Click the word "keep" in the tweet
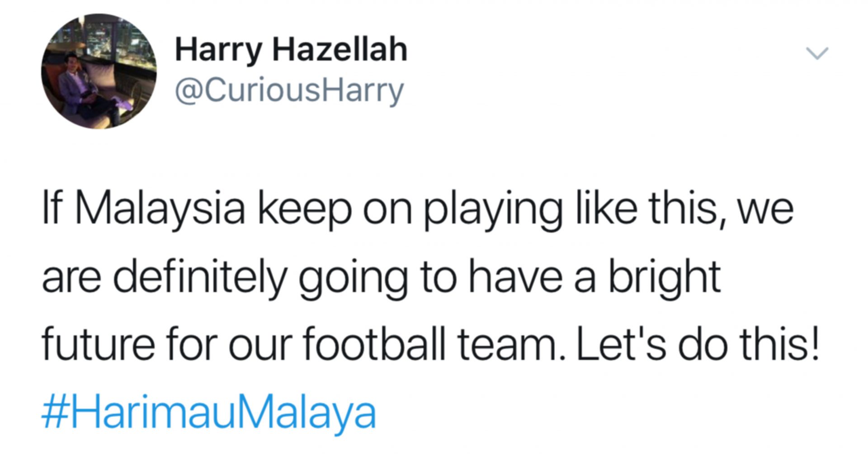Viewport: 868px width, 454px height. (304, 211)
